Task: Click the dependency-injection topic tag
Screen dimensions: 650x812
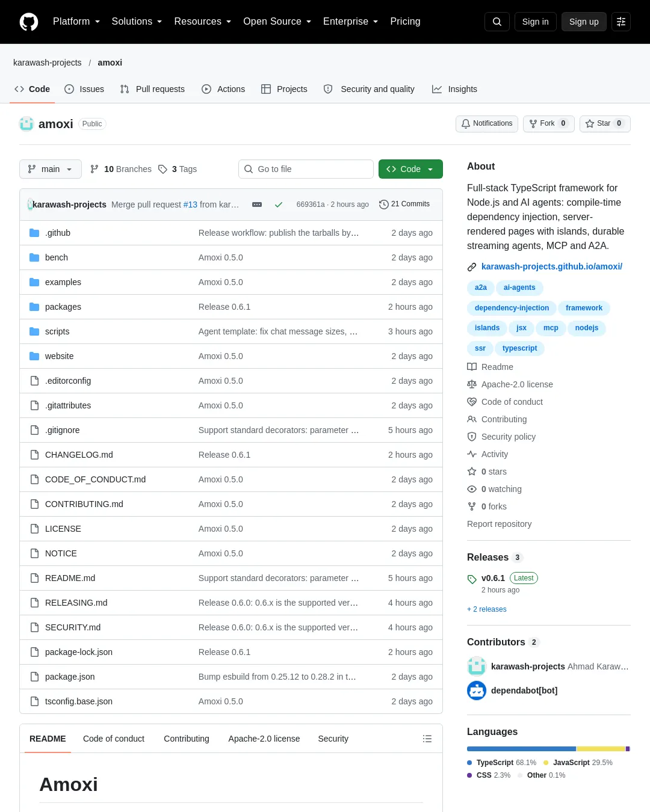Action: pyautogui.click(x=512, y=308)
